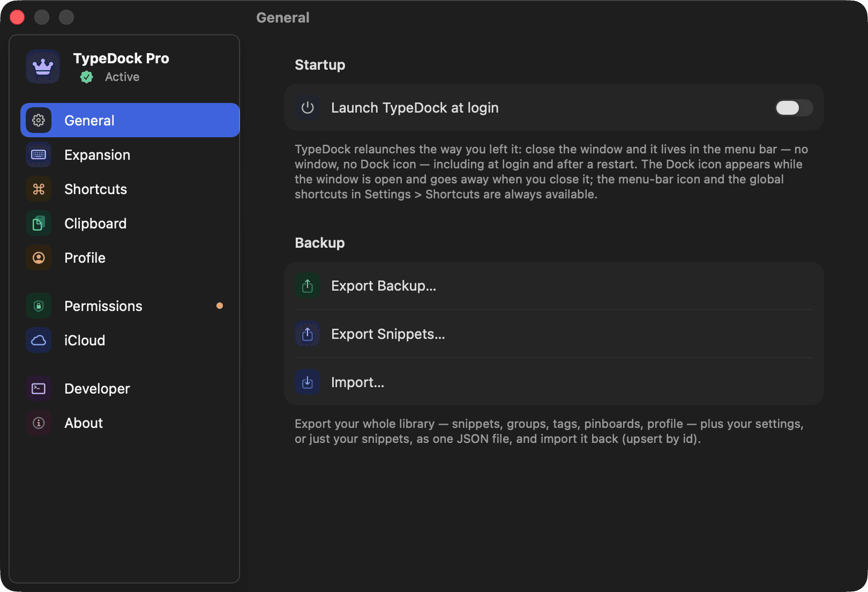This screenshot has width=868, height=592.
Task: Close the window with red button
Action: click(x=17, y=17)
